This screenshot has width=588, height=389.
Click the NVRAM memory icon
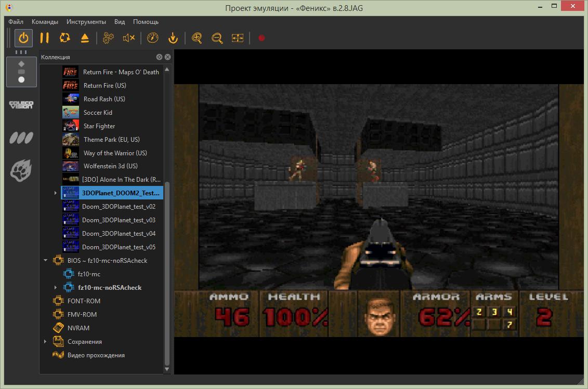(x=58, y=328)
